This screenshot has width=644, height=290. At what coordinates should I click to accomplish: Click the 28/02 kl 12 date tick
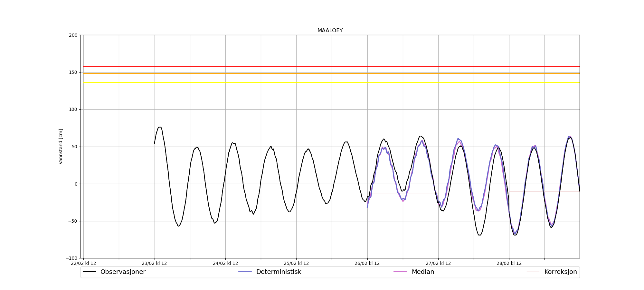click(x=509, y=263)
